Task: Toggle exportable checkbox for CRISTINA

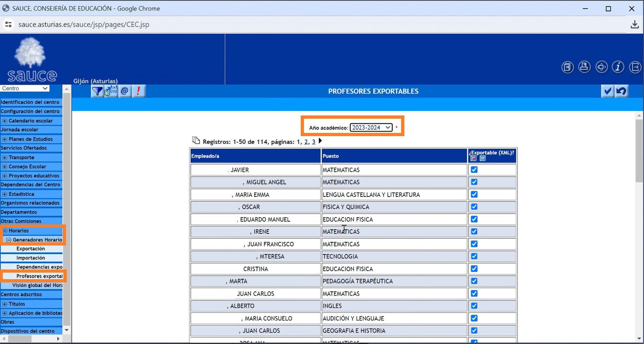Action: [x=474, y=269]
